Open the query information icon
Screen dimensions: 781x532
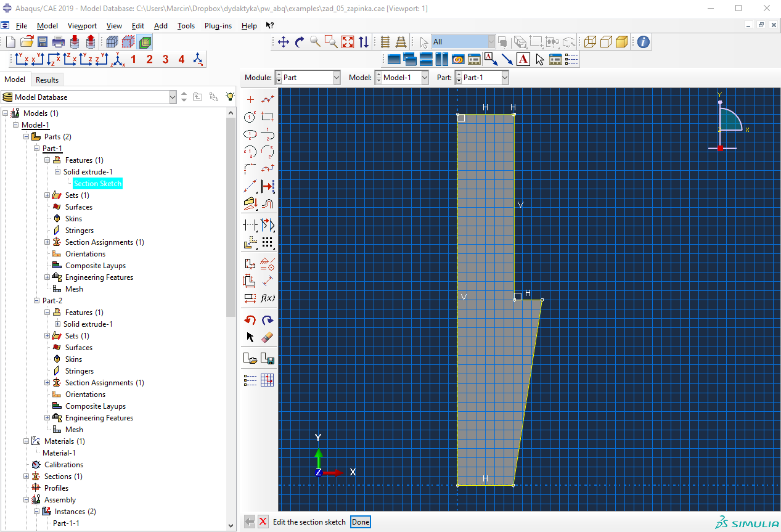pos(643,42)
